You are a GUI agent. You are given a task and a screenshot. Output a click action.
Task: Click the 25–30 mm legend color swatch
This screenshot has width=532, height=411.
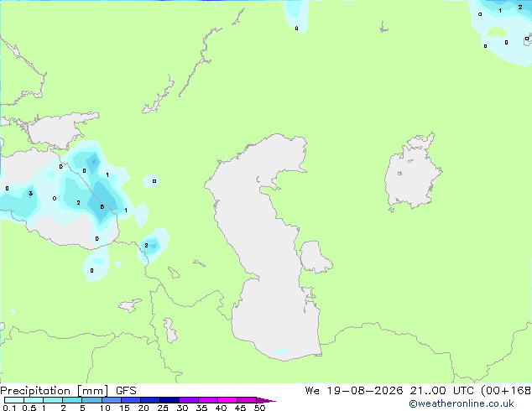(x=170, y=400)
